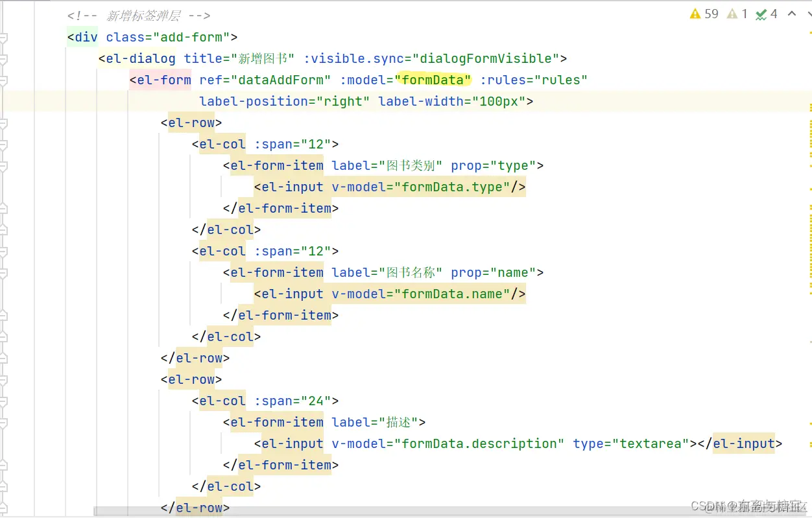This screenshot has height=518, width=812.
Task: Click the highlighted "formData" model value
Action: [x=433, y=80]
